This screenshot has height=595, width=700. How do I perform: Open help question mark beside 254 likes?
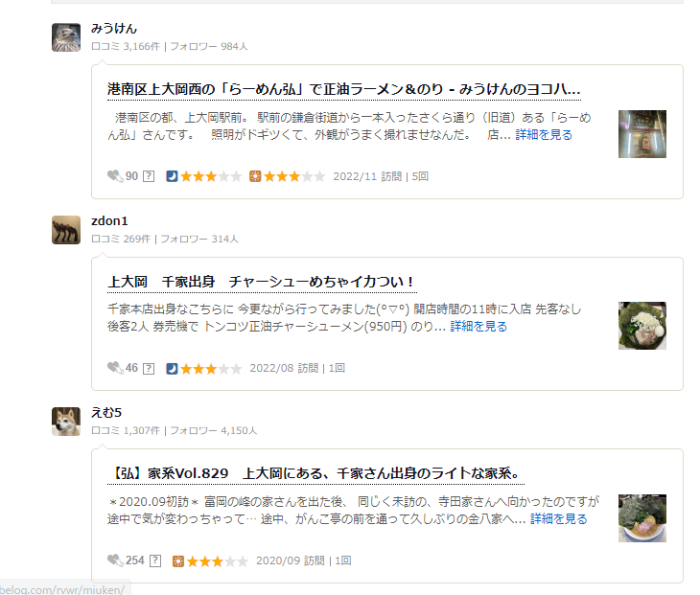click(x=155, y=561)
